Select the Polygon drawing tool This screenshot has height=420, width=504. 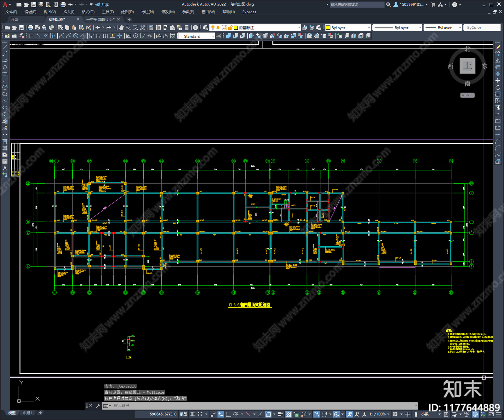tap(5, 67)
